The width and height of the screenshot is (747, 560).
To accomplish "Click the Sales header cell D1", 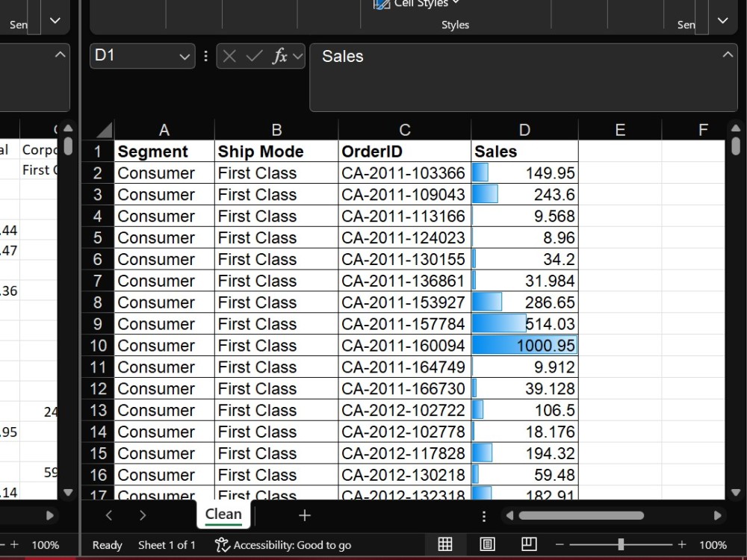I will pyautogui.click(x=524, y=152).
